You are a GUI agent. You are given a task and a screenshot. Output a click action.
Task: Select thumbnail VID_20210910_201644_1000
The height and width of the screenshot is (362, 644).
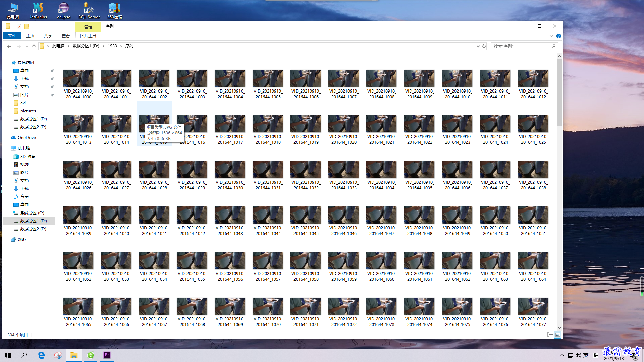click(x=78, y=84)
